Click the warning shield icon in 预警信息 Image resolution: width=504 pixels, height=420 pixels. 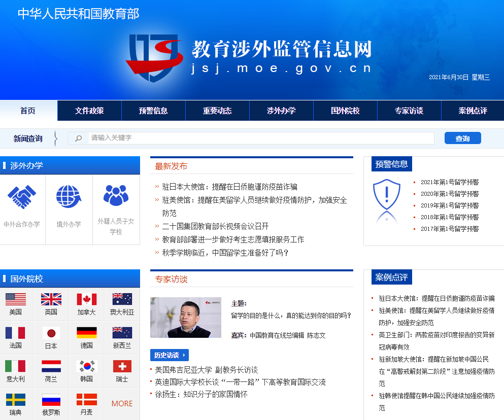tap(387, 195)
